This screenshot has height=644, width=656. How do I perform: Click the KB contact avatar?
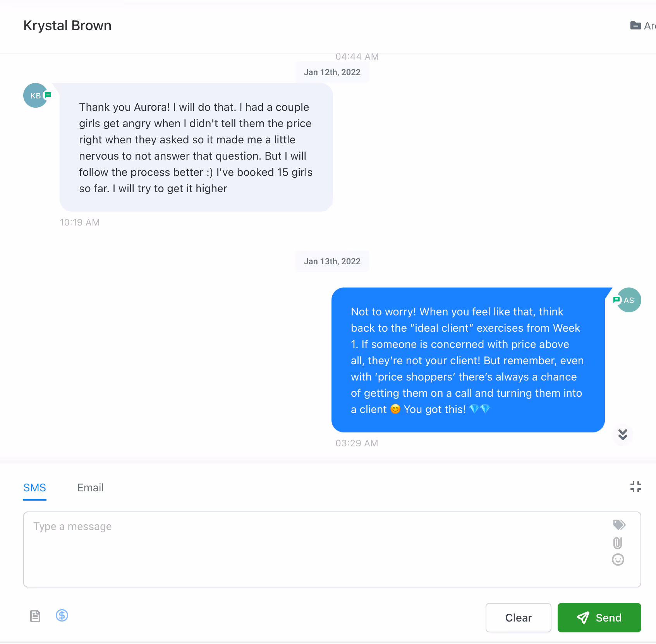pos(36,95)
